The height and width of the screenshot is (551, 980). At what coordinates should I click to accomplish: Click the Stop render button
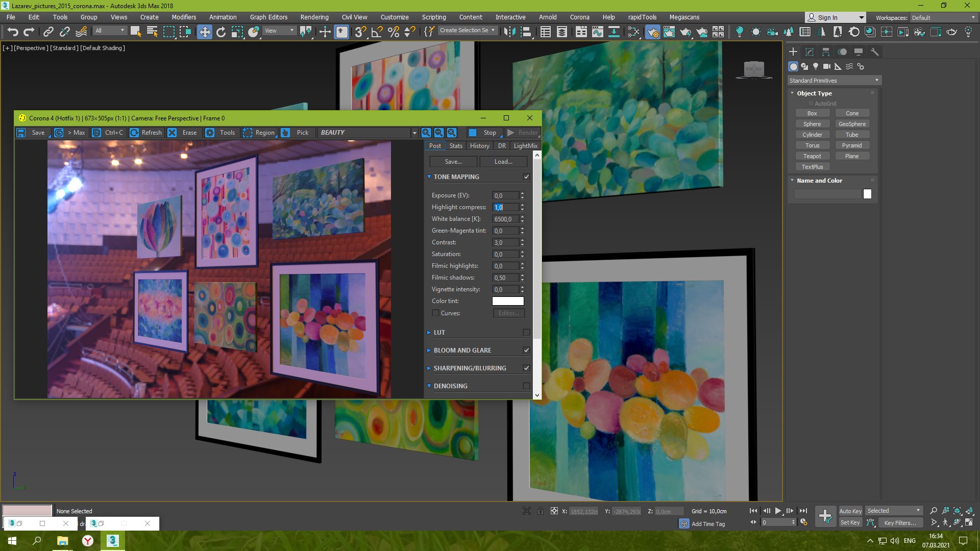(x=484, y=133)
